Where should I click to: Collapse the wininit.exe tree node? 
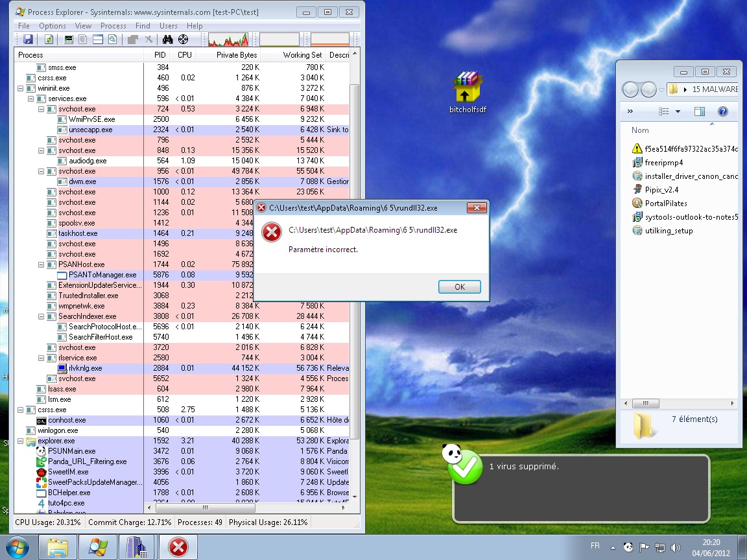[x=21, y=88]
